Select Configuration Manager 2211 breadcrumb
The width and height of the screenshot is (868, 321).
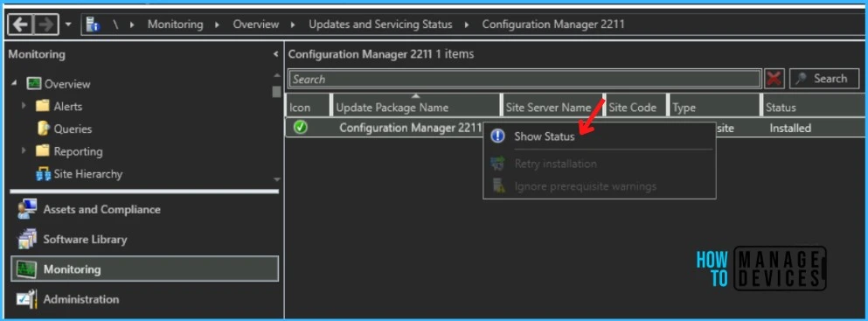(553, 24)
